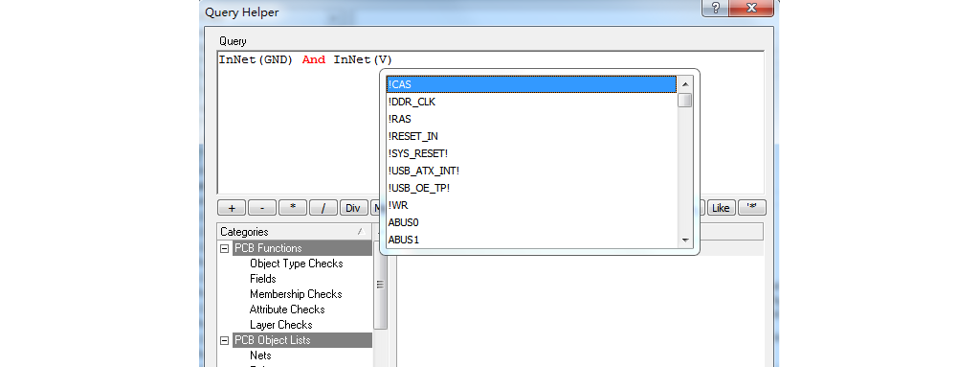Select the !CAS net in the list
The image size is (980, 367).
531,84
